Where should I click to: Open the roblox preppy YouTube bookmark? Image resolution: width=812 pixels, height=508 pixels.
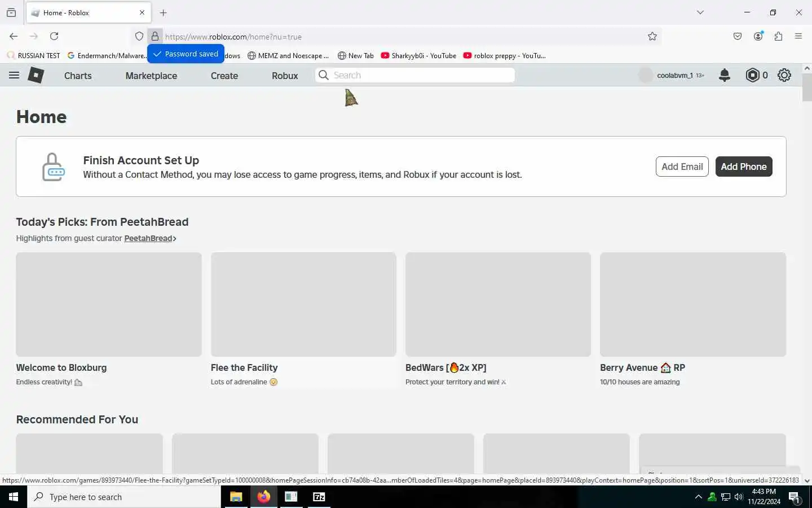[504, 55]
